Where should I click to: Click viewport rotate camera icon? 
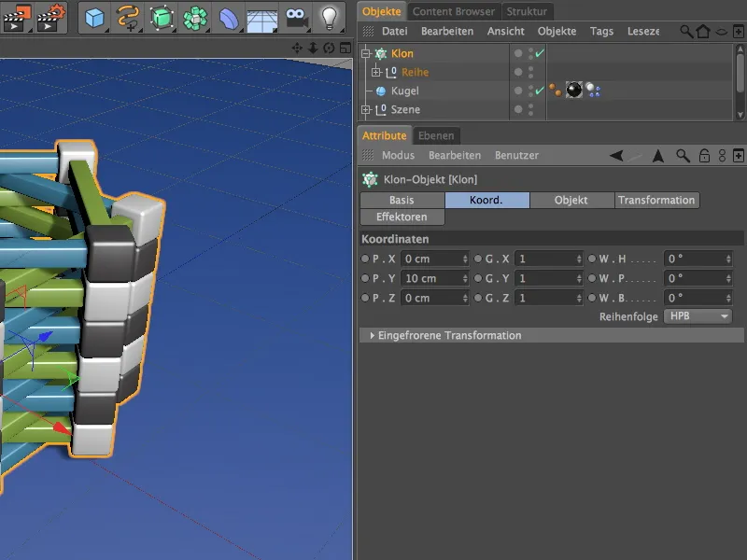tap(329, 49)
